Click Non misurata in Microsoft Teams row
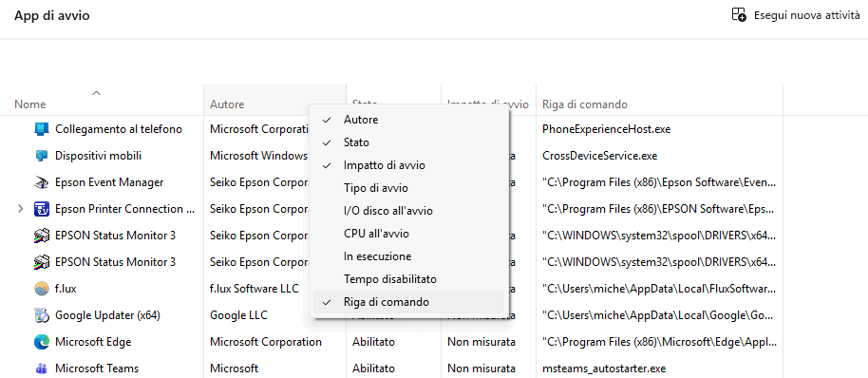 [481, 369]
